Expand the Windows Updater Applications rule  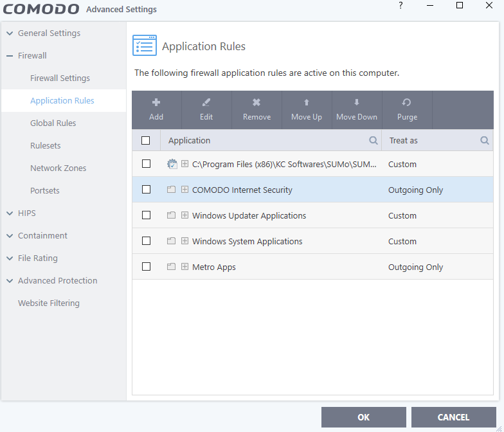coord(184,215)
